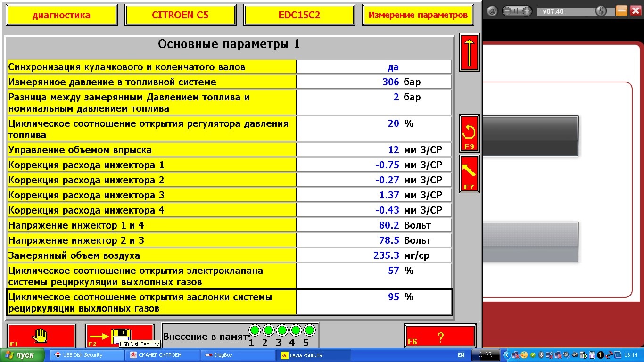Click the Bluetooth icon in system tray
Image resolution: width=644 pixels, height=362 pixels.
(x=541, y=355)
